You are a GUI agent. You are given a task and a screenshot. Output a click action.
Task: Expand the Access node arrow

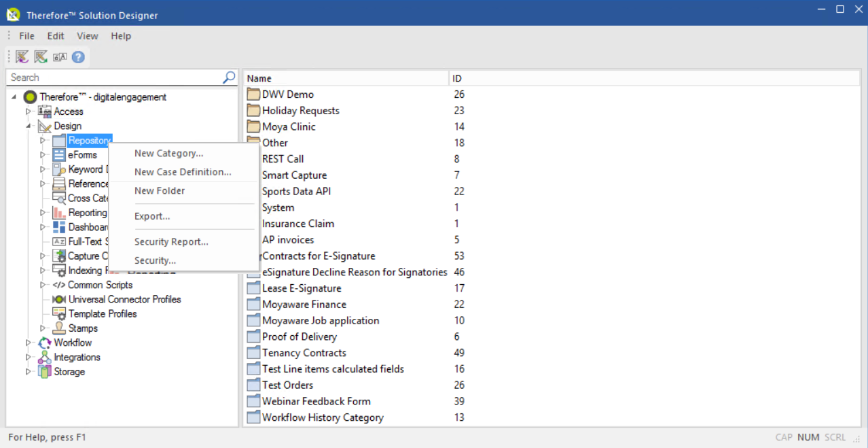click(x=29, y=111)
